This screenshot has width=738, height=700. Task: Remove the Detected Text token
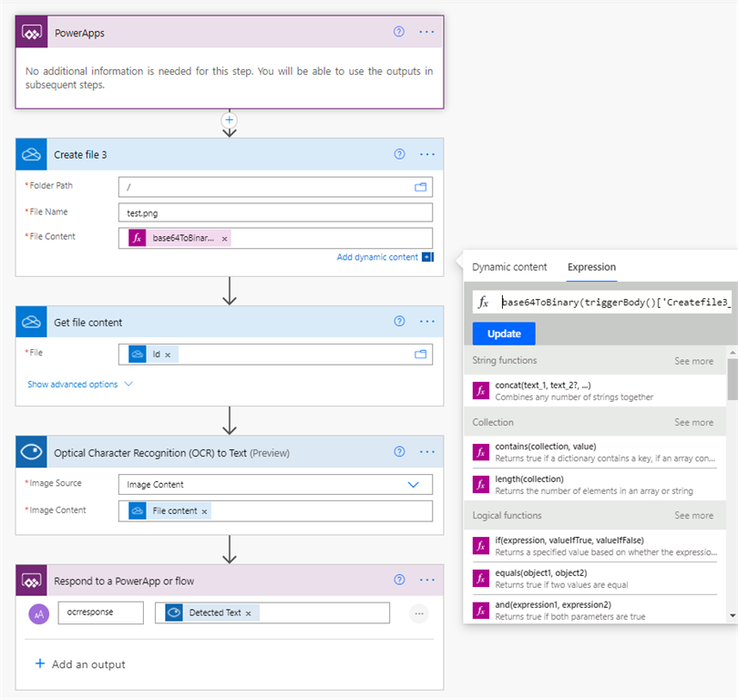[248, 613]
